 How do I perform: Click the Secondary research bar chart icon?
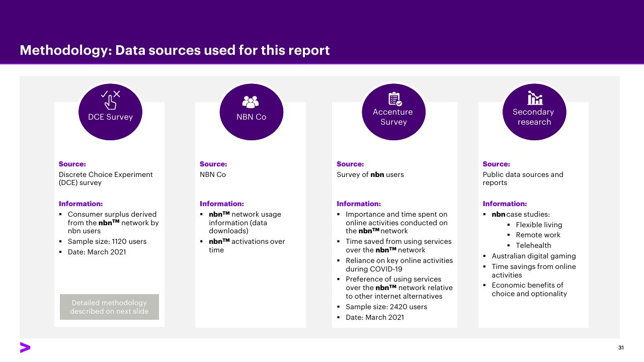coord(535,98)
